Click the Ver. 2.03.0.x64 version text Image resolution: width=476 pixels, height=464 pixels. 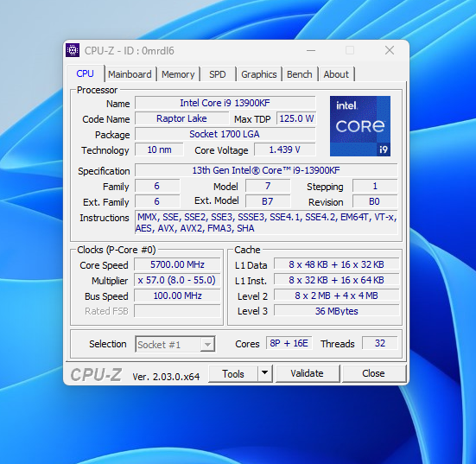[x=166, y=377]
